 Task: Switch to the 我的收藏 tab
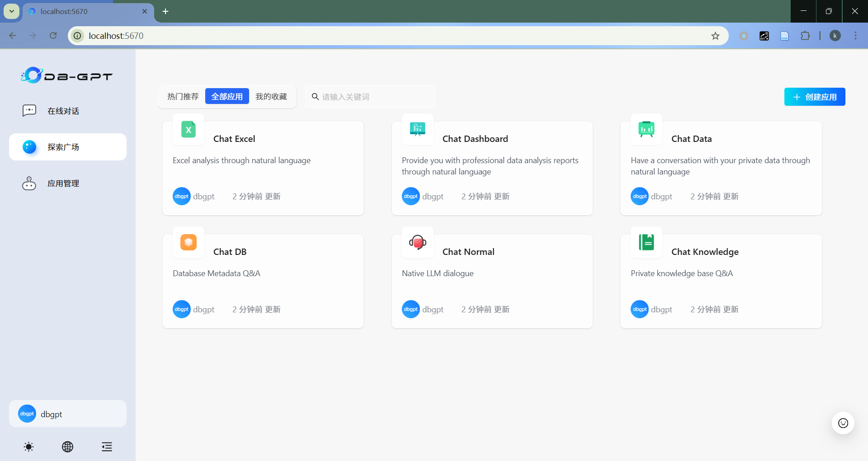(x=271, y=96)
